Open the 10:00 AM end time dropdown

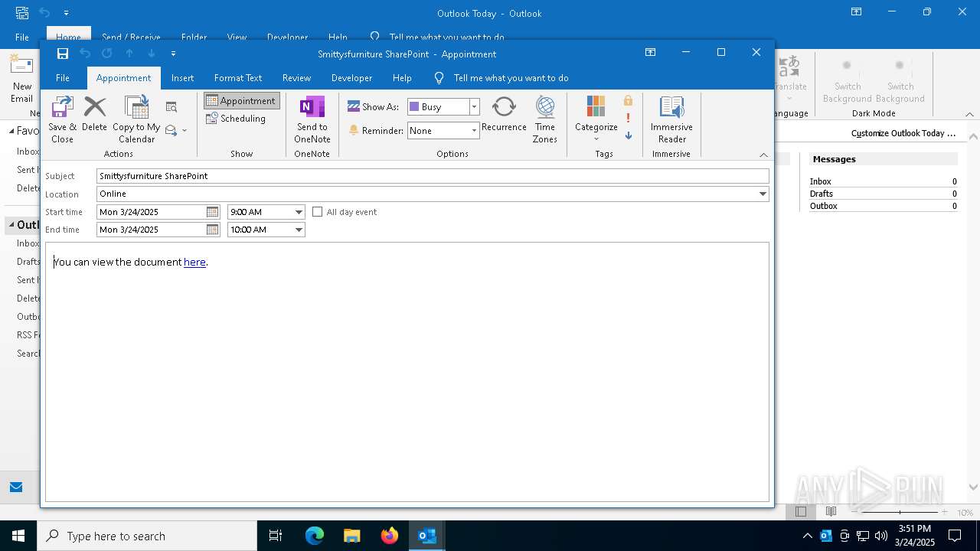point(299,230)
